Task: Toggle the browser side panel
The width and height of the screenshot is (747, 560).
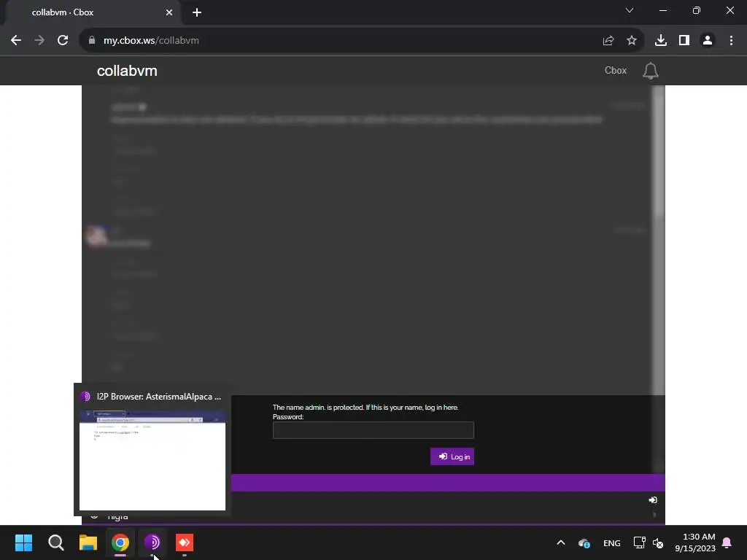Action: 684,41
